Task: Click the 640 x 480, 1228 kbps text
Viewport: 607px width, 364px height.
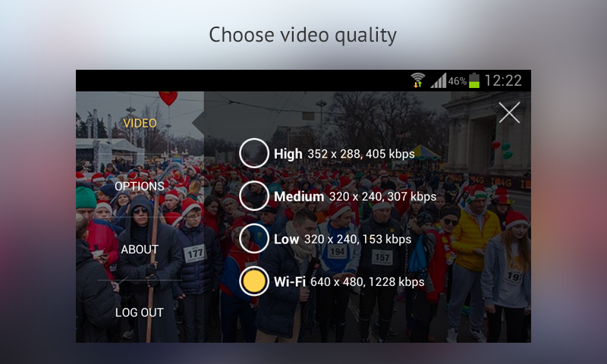Action: pos(367,282)
